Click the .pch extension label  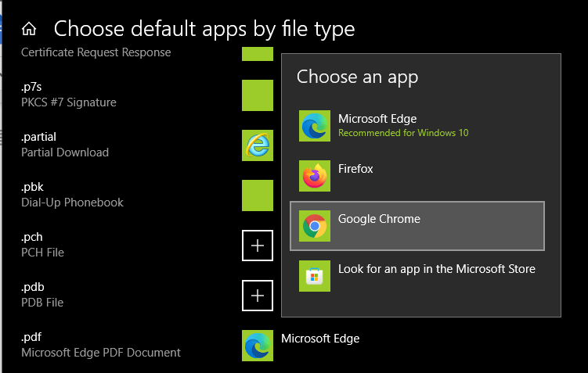pos(32,237)
